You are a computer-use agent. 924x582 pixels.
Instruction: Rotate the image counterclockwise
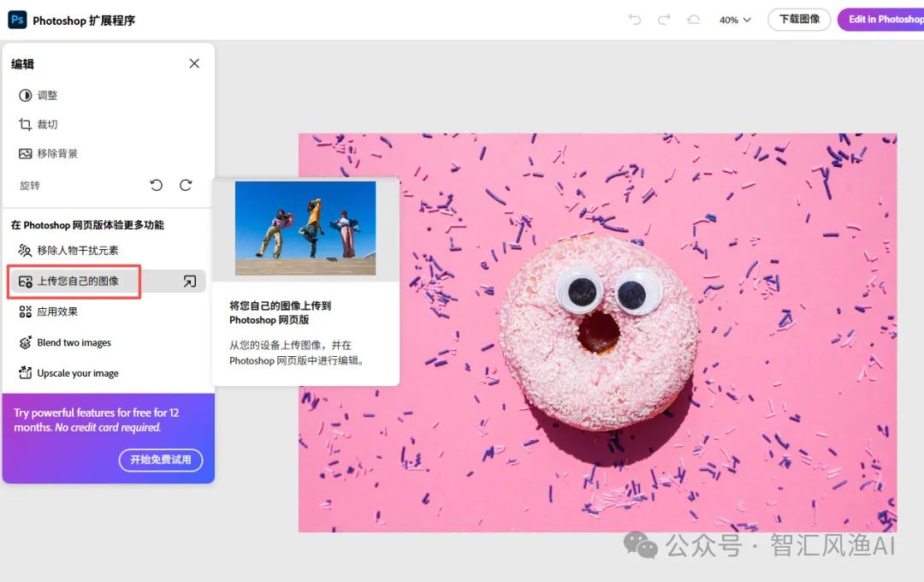156,185
